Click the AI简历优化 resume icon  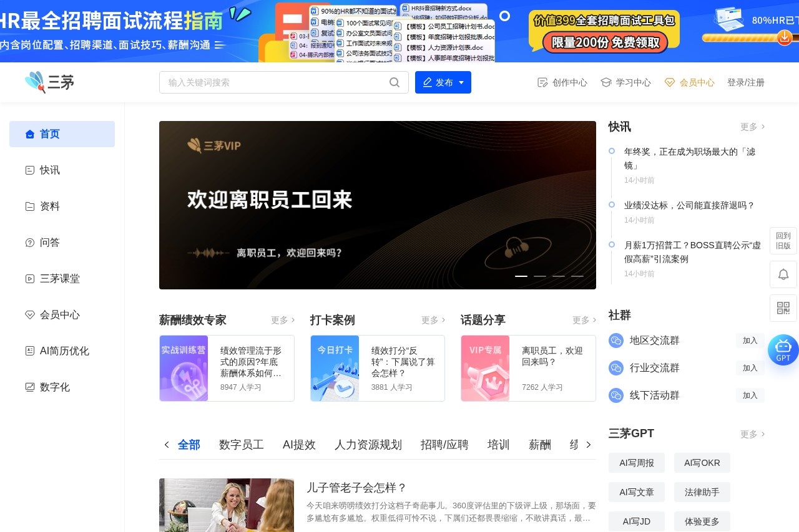point(29,351)
